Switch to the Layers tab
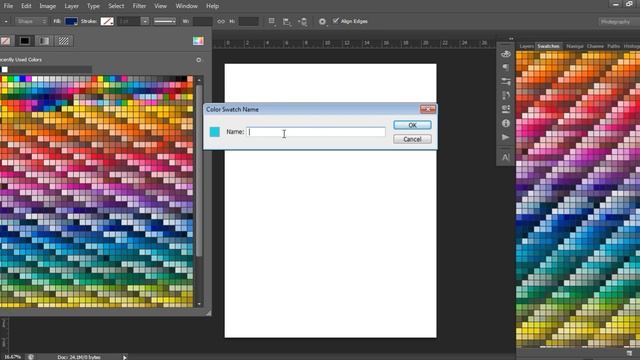This screenshot has width=640, height=360. point(527,46)
